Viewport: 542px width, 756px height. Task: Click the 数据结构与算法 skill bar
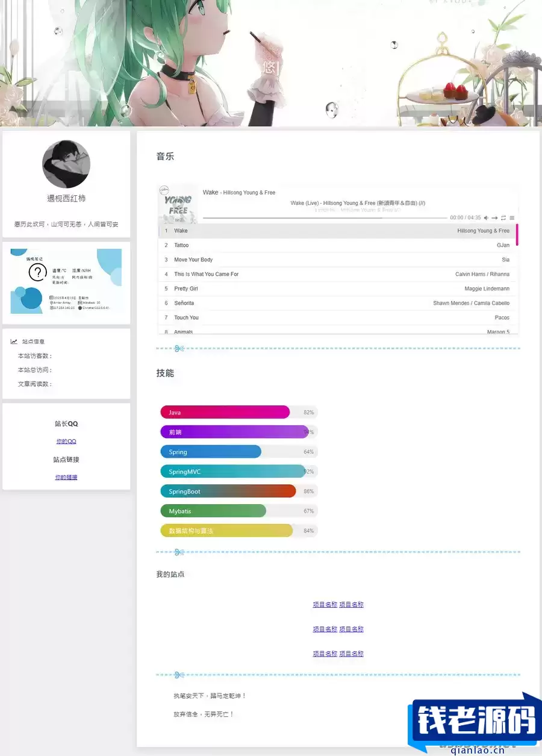(x=238, y=531)
